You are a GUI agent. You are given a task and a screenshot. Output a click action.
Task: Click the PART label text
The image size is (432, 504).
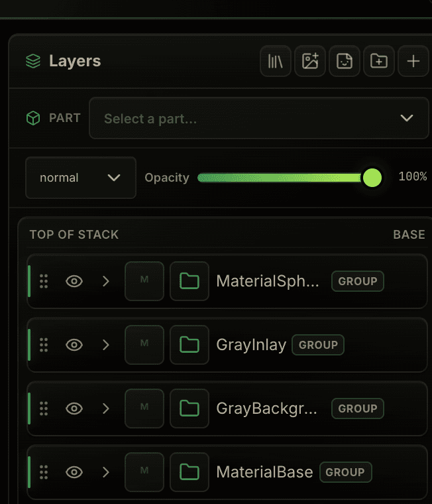(64, 118)
